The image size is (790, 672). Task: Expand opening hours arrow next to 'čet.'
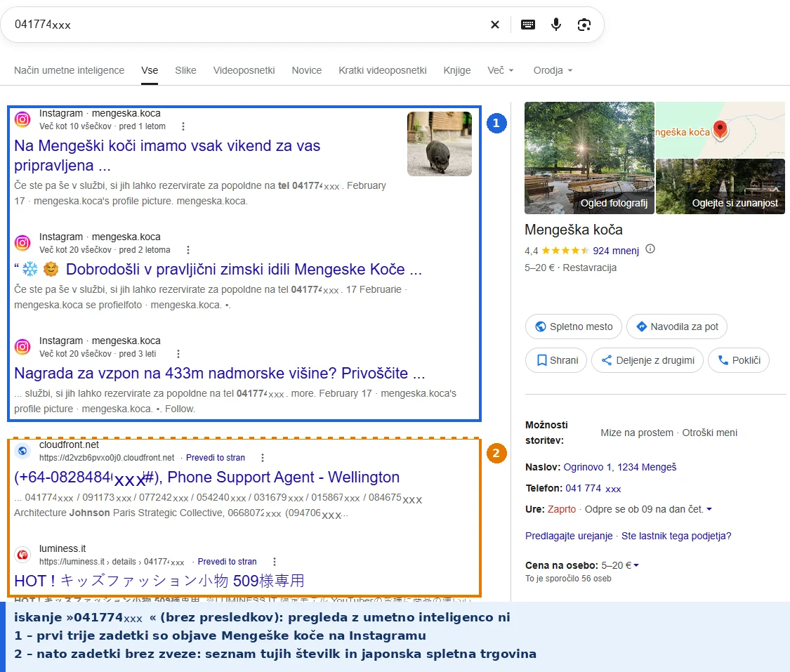click(x=709, y=509)
